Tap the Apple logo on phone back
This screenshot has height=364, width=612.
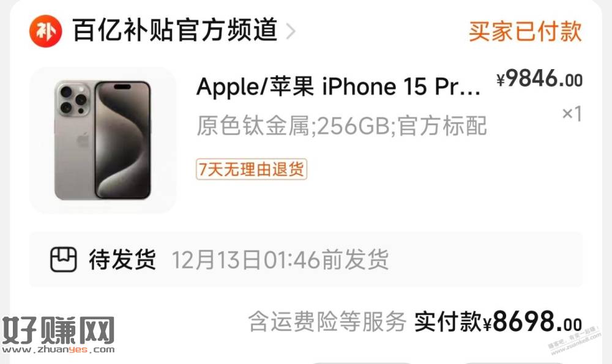tap(83, 139)
